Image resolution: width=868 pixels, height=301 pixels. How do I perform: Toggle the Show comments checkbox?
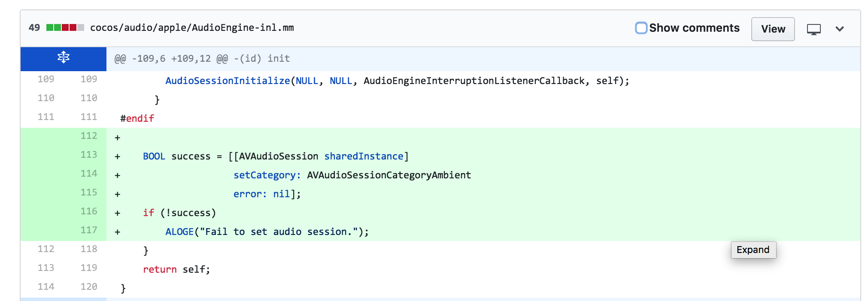641,28
